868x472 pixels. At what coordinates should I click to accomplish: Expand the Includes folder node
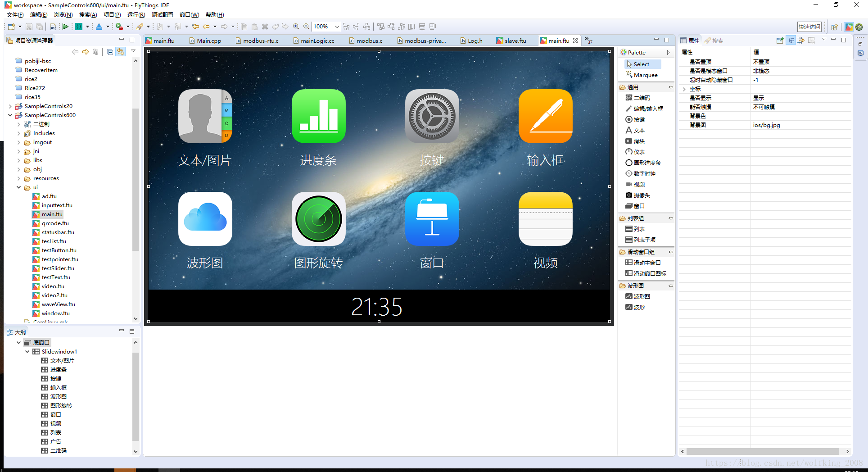pyautogui.click(x=19, y=133)
